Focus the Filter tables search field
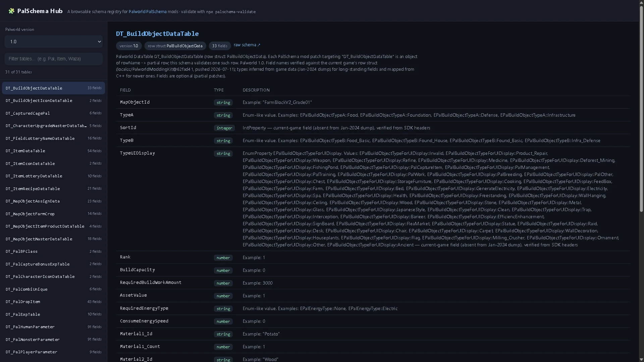 click(x=54, y=59)
